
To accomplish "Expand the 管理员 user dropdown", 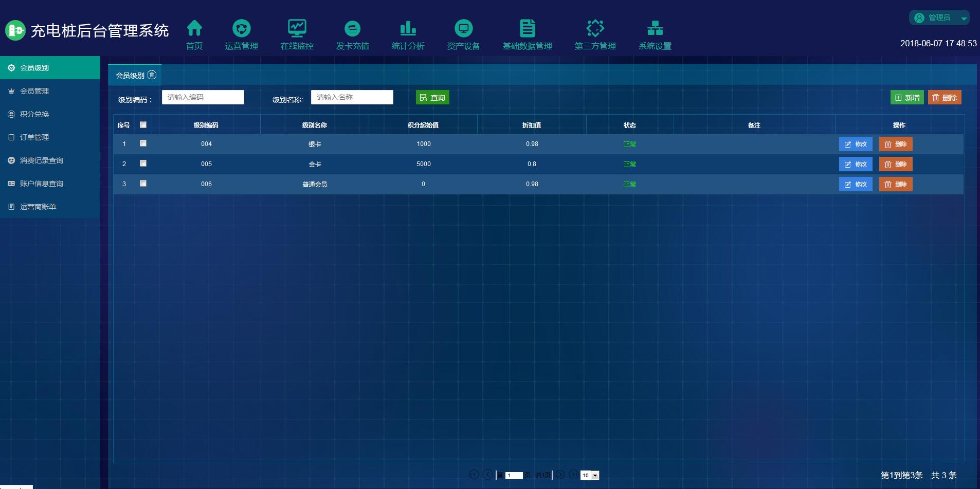I will click(964, 18).
